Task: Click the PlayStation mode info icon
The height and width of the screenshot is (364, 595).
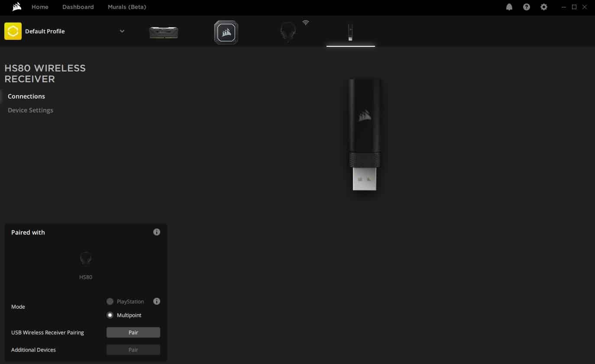Action: coord(157,301)
